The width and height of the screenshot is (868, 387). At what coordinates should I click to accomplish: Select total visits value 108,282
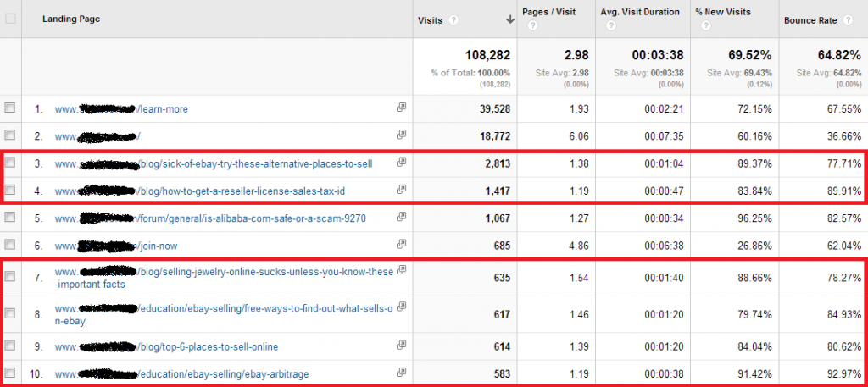point(487,55)
